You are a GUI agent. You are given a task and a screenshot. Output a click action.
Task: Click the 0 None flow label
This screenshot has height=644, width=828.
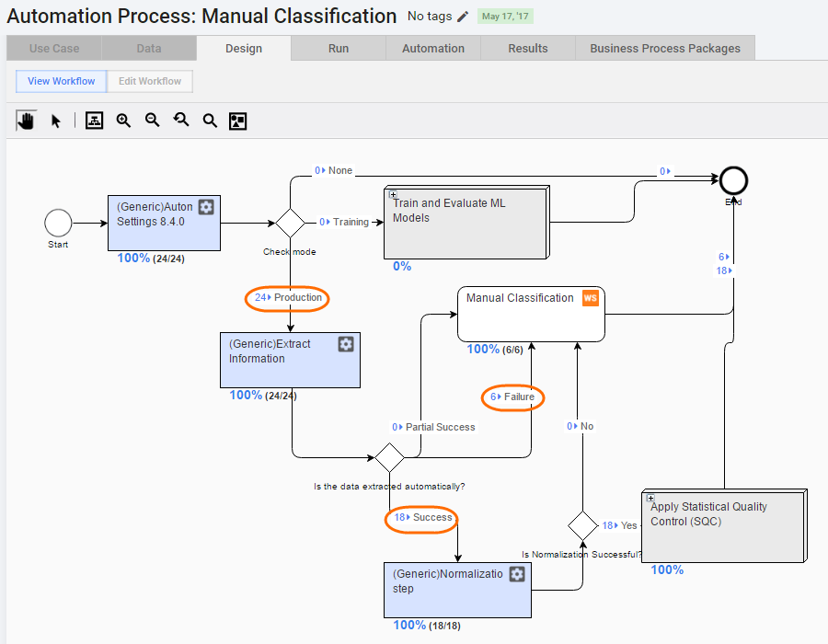pyautogui.click(x=333, y=170)
